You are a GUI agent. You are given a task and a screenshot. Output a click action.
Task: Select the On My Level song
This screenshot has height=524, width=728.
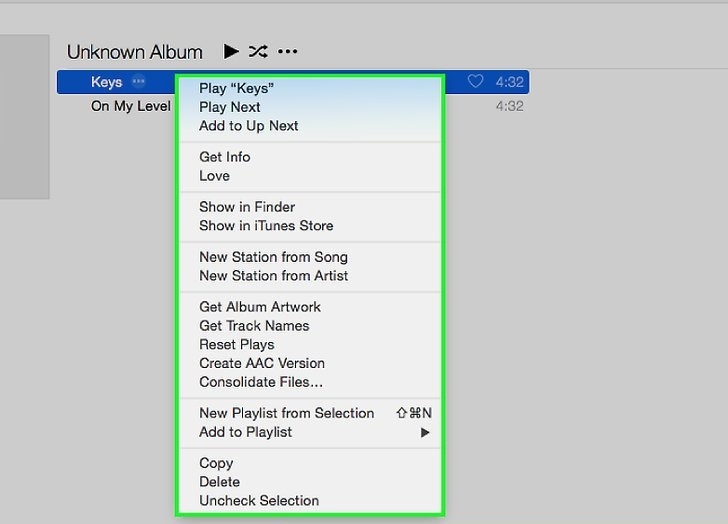[x=131, y=106]
